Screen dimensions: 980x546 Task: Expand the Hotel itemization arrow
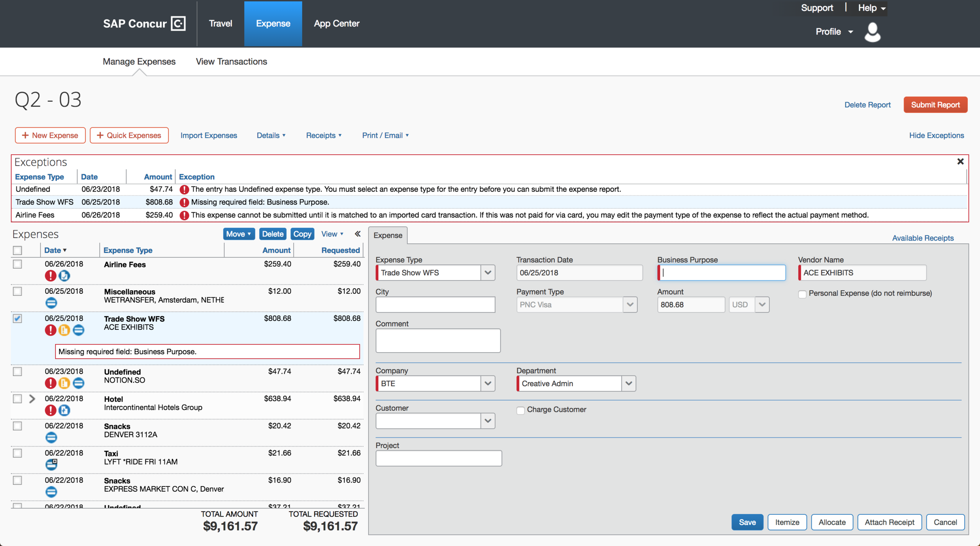[32, 399]
